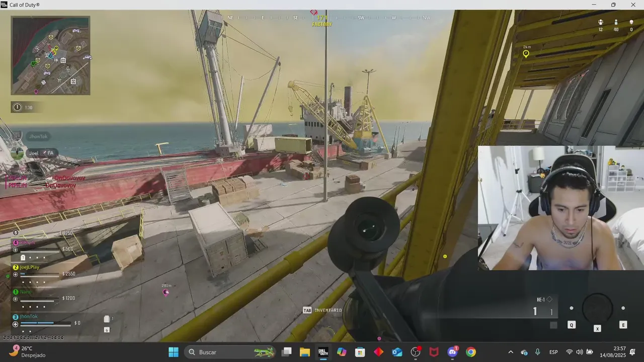Click the Q key equipment prompt
Screen dimensions: 644x362
(572, 325)
